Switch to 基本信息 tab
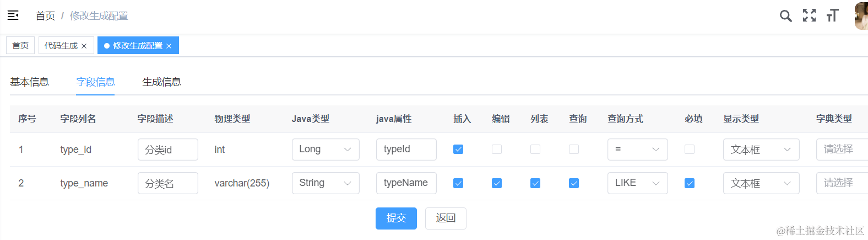868x240 pixels. [x=30, y=82]
